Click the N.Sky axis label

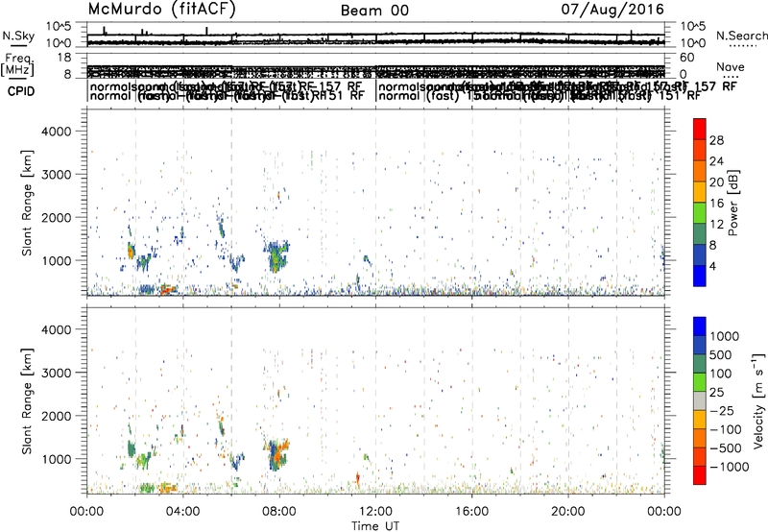click(18, 36)
